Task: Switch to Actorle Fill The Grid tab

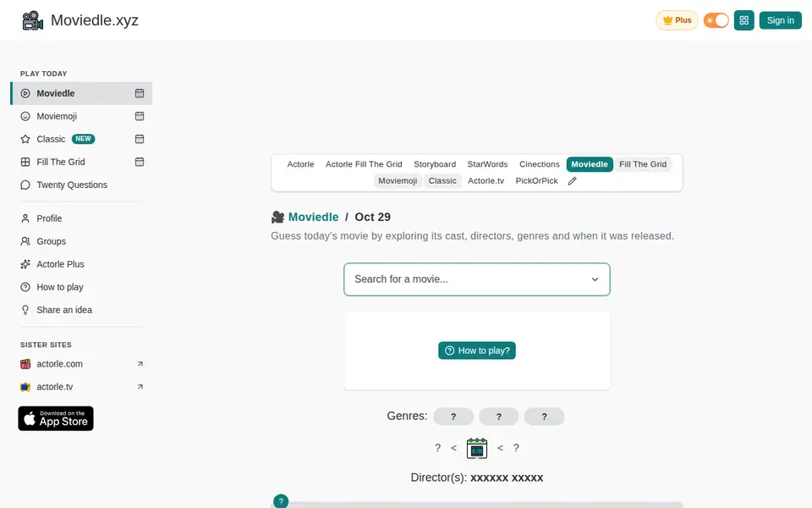Action: coord(364,164)
